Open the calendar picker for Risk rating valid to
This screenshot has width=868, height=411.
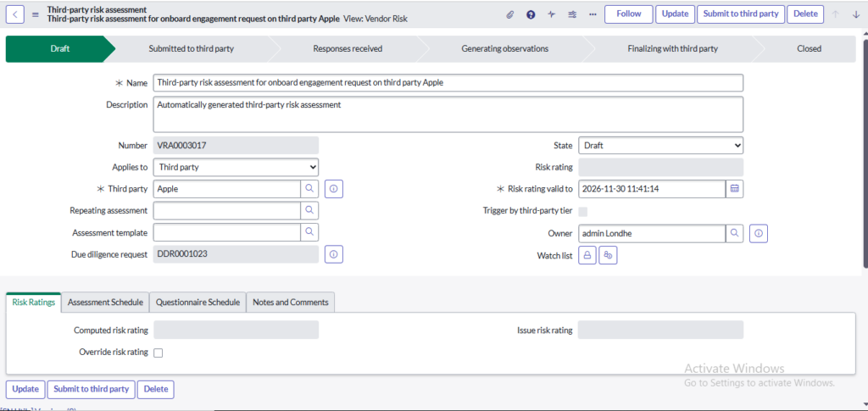(x=735, y=188)
